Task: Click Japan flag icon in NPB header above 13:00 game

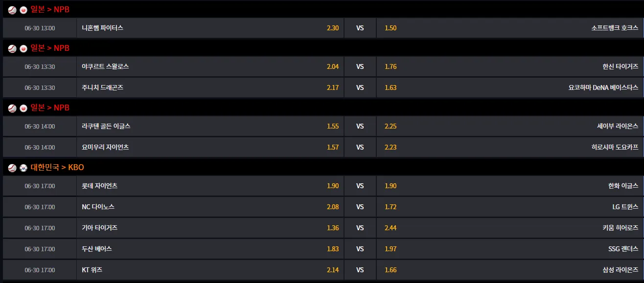Action: [x=23, y=10]
